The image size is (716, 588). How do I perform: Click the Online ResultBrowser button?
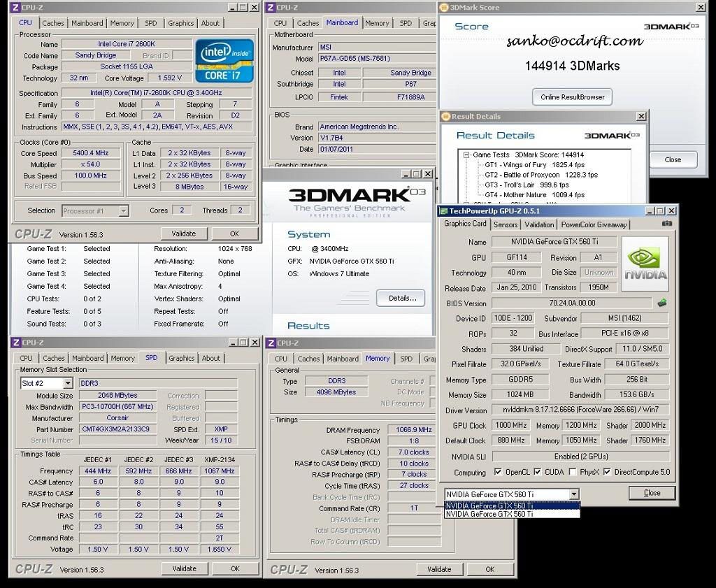coord(572,96)
